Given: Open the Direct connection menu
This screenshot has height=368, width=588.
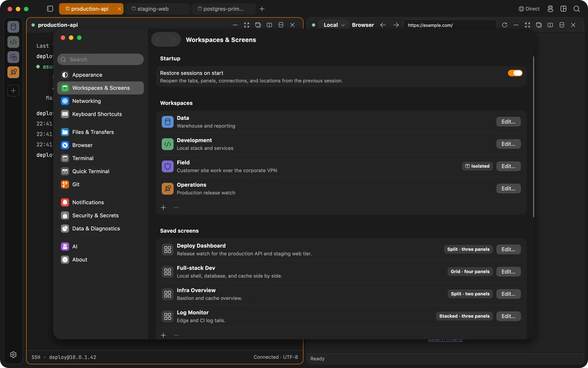Looking at the screenshot, I should pos(529,9).
